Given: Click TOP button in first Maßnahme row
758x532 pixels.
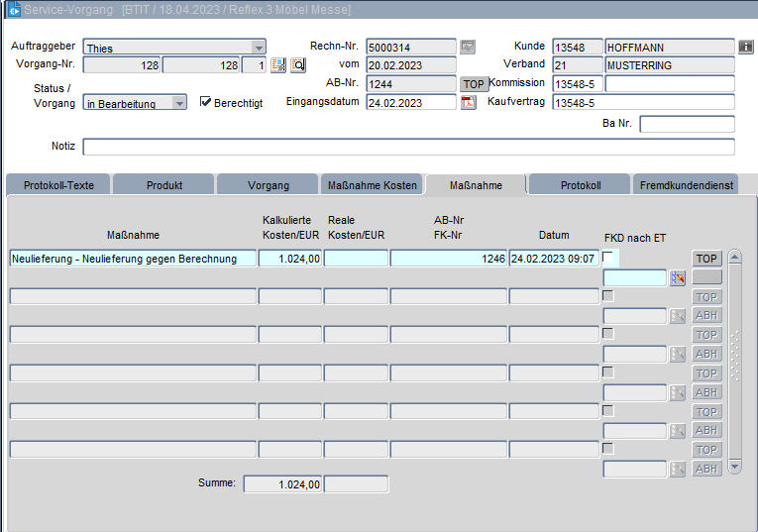Looking at the screenshot, I should (706, 259).
